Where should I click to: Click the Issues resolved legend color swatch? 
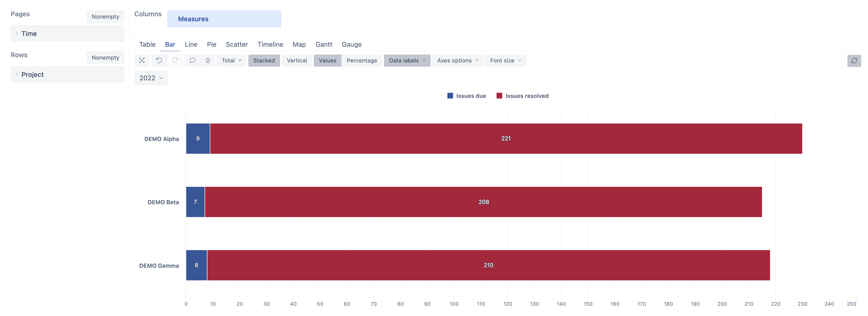click(x=499, y=96)
